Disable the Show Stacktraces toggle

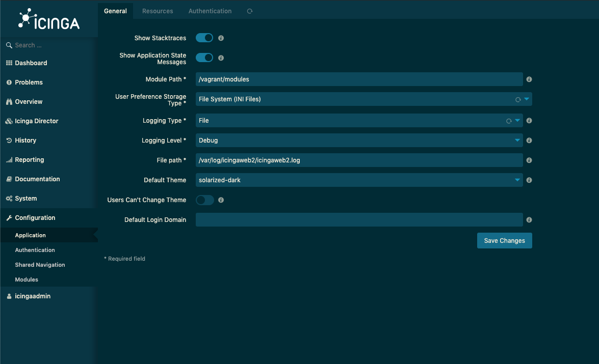click(x=204, y=38)
